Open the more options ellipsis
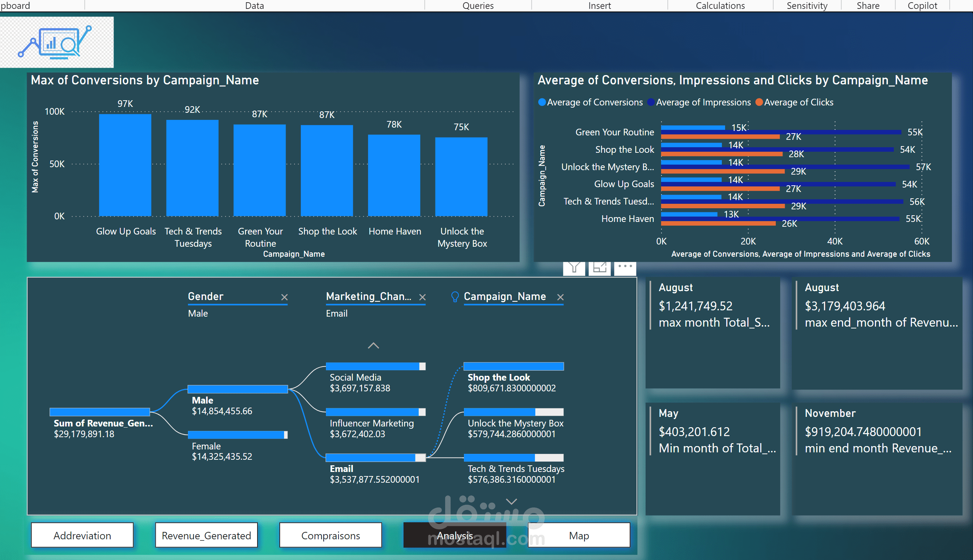Image resolution: width=973 pixels, height=560 pixels. click(x=625, y=267)
